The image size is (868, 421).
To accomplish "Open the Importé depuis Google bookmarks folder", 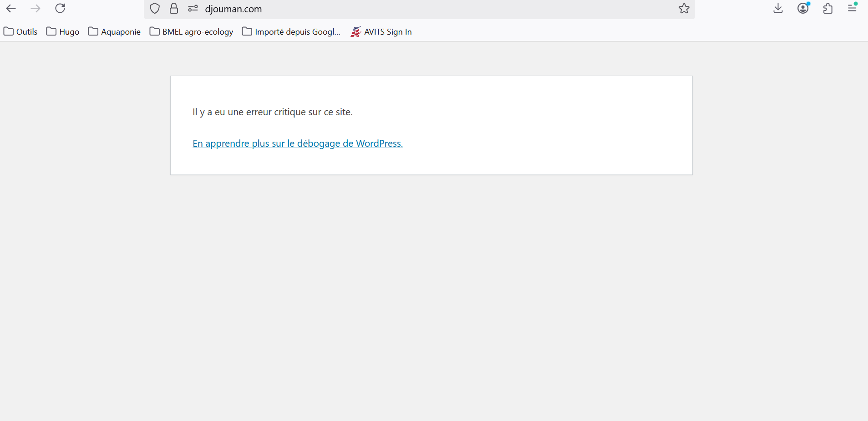I will point(291,31).
